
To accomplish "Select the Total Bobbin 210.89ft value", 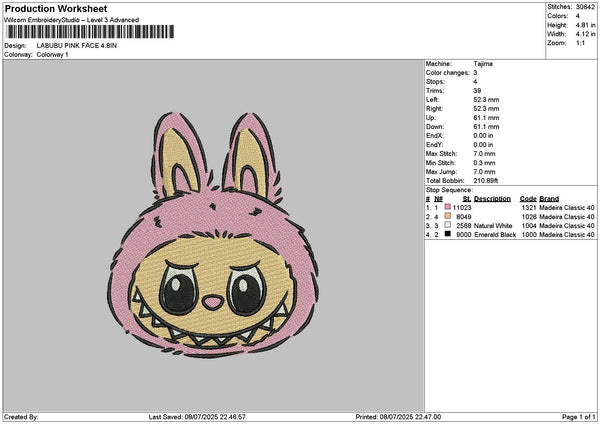I will coord(489,179).
